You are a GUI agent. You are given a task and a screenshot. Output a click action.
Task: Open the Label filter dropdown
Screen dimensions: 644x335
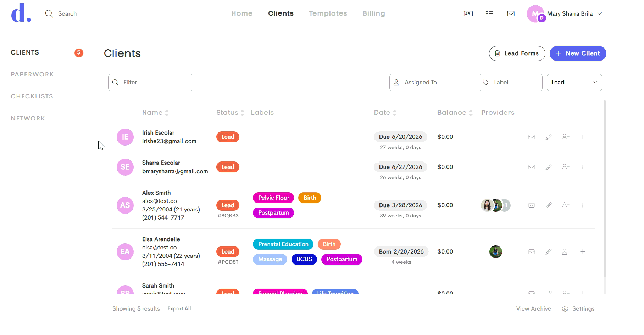(x=510, y=83)
